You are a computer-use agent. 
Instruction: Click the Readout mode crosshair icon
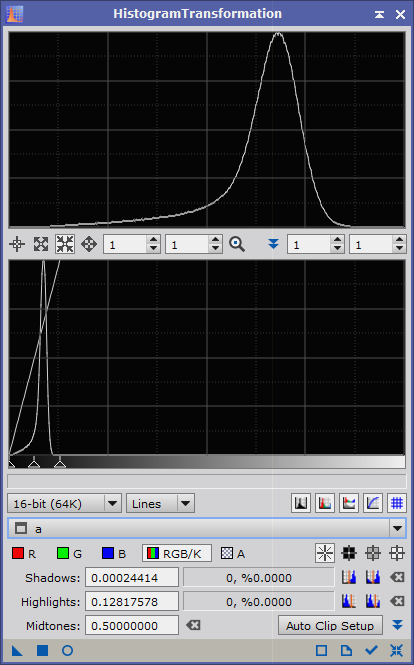point(17,244)
